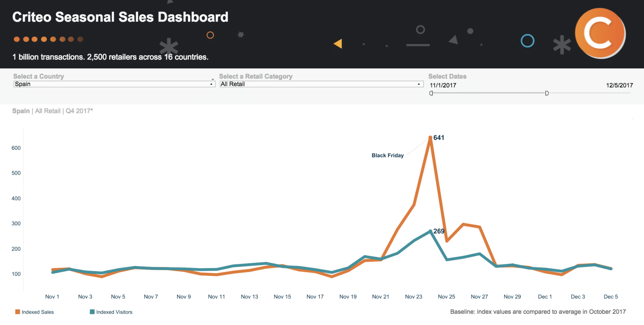The image size is (644, 325).
Task: Click the 500 y-axis value
Action: point(16,173)
